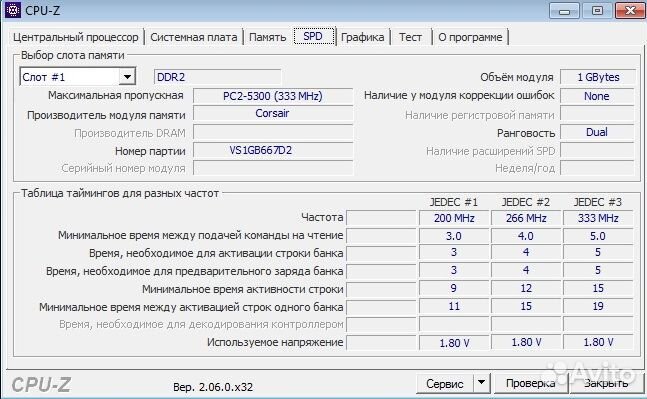Click the None error correction field
This screenshot has width=647, height=399.
pos(597,96)
